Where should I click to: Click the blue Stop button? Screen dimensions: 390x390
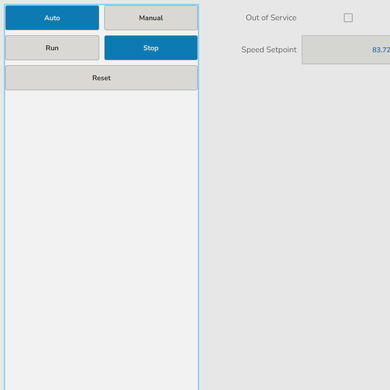[151, 48]
